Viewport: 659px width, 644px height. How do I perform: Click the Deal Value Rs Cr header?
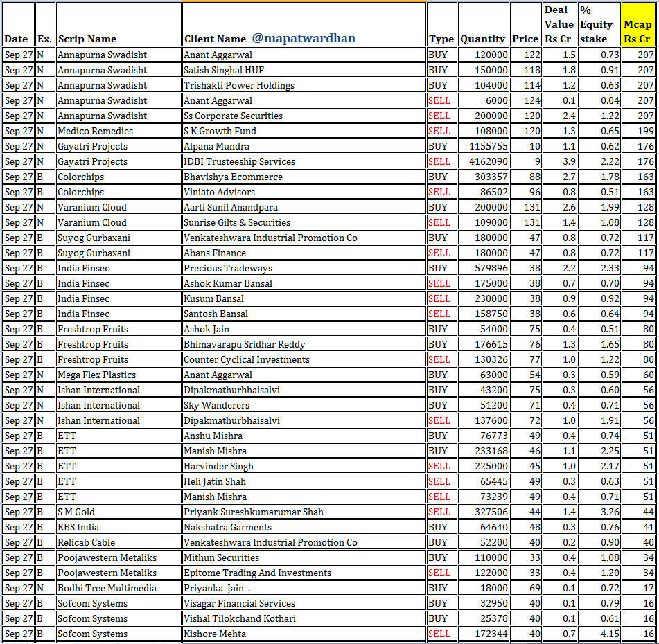pyautogui.click(x=560, y=24)
